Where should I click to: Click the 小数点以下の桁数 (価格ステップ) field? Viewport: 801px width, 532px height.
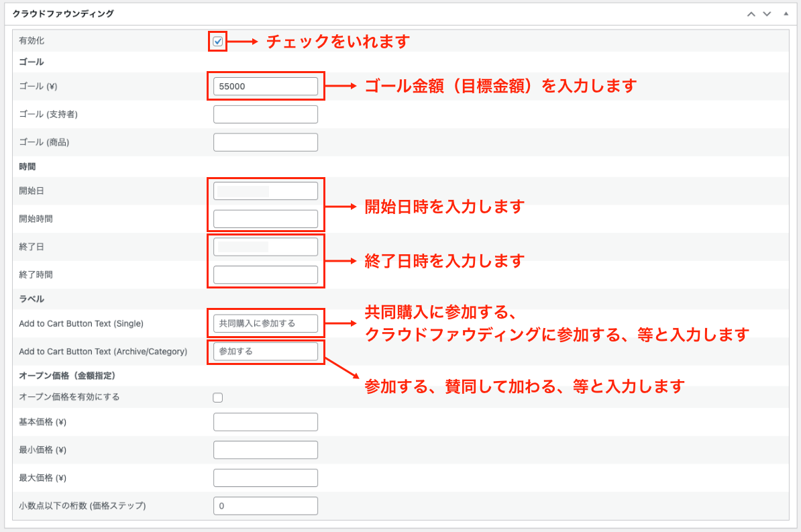(265, 506)
